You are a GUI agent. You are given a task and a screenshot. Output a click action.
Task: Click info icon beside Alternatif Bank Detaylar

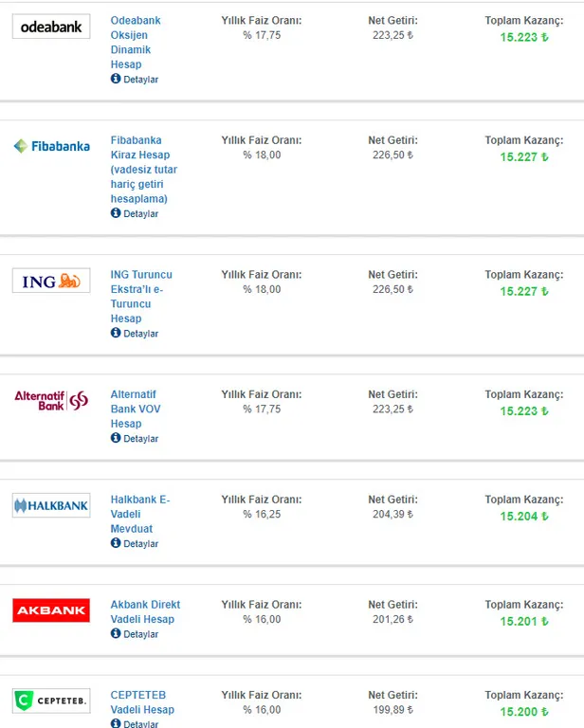[116, 438]
